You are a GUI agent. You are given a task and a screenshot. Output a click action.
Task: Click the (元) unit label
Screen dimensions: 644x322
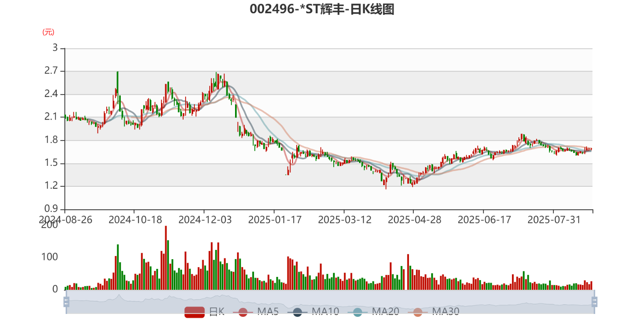(48, 32)
